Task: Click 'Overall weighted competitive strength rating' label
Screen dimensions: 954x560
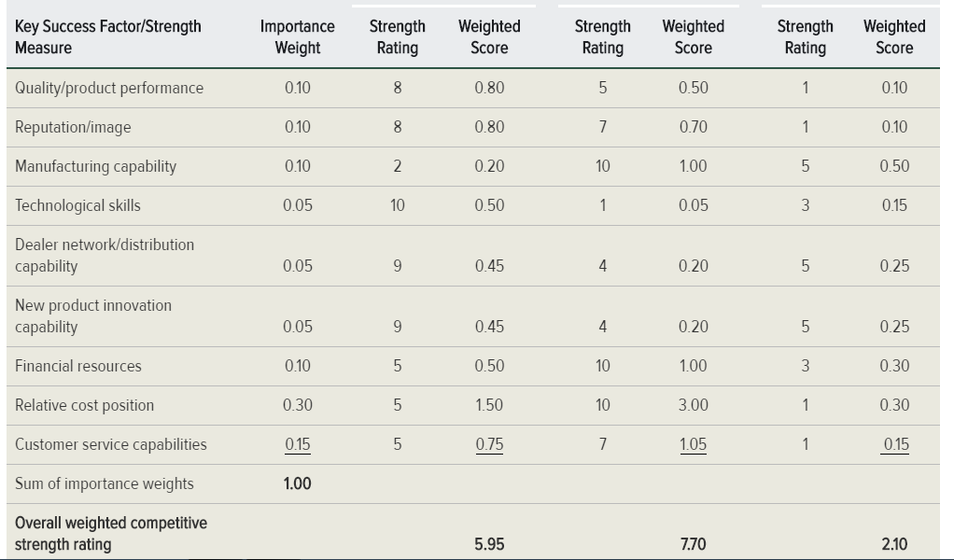Action: [x=111, y=533]
